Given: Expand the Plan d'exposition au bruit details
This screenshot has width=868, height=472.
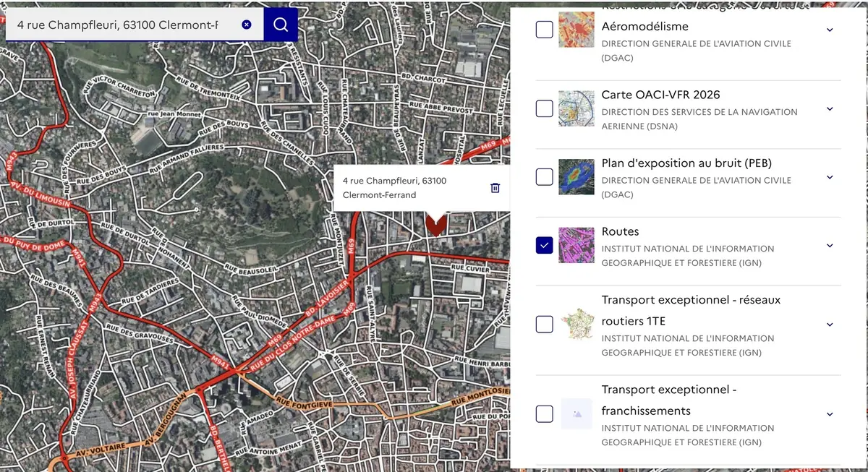Looking at the screenshot, I should [x=830, y=177].
